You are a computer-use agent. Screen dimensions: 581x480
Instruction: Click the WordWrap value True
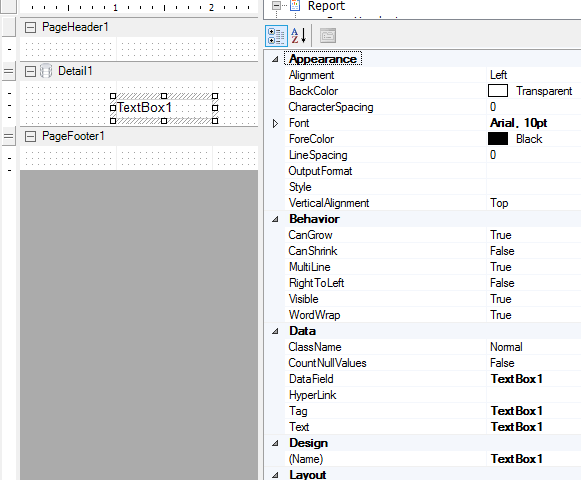(501, 315)
